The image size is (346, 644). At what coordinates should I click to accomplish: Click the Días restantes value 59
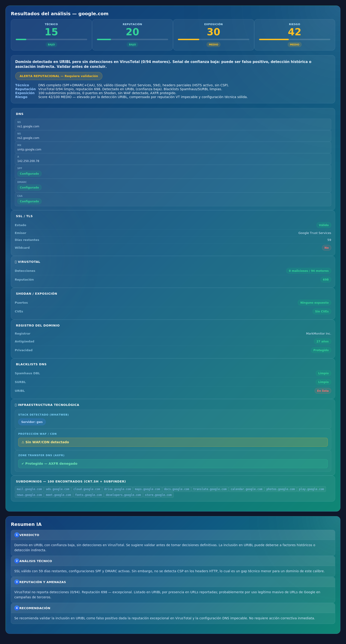click(329, 240)
